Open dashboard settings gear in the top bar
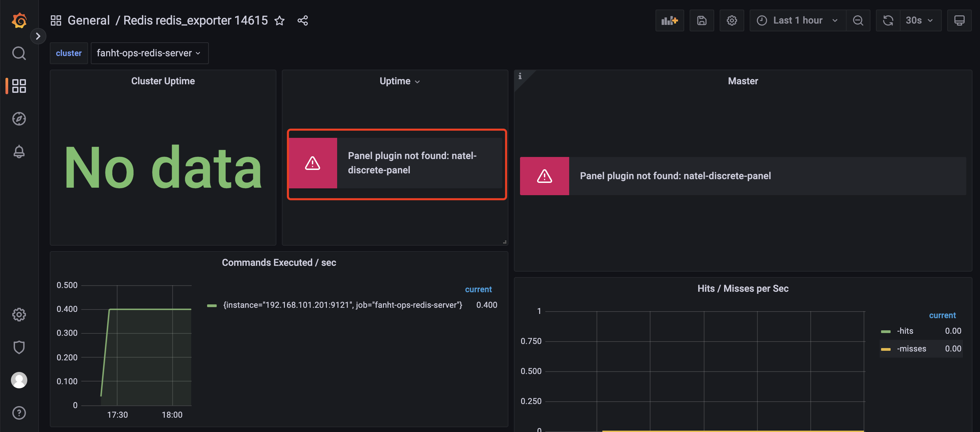 click(x=732, y=20)
